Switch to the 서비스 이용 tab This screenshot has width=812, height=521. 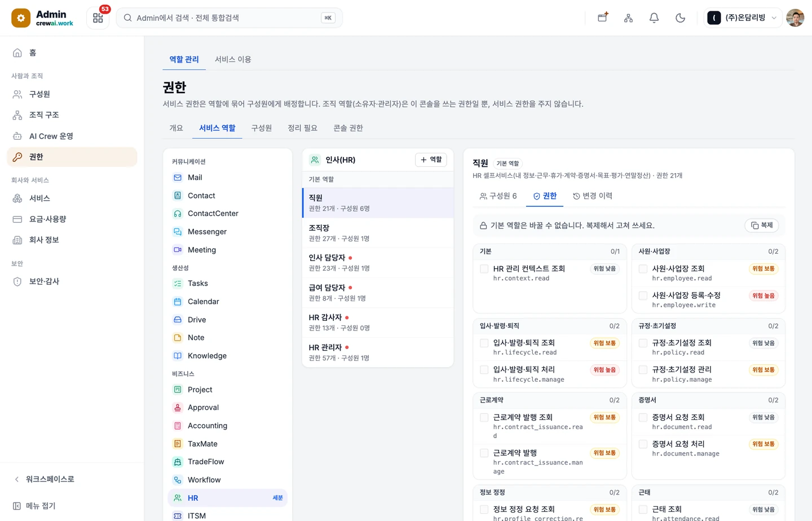[x=233, y=59]
